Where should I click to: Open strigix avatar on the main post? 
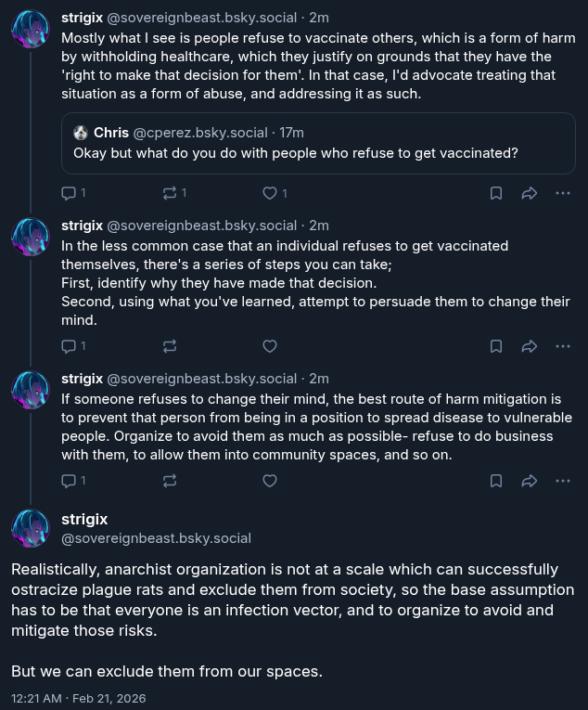(30, 528)
